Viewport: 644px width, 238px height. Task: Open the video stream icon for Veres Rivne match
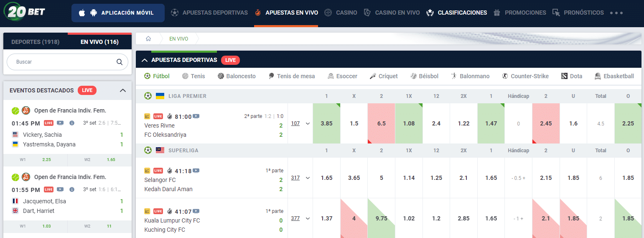coord(196,116)
